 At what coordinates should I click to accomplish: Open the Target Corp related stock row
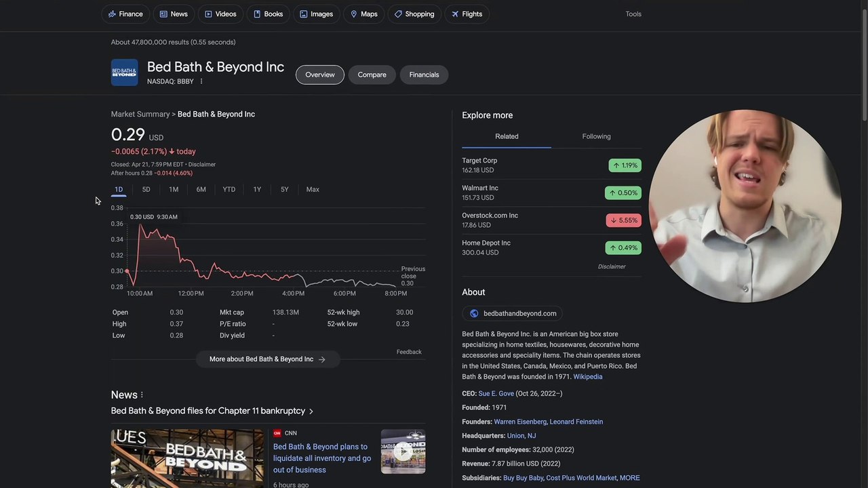pyautogui.click(x=551, y=165)
